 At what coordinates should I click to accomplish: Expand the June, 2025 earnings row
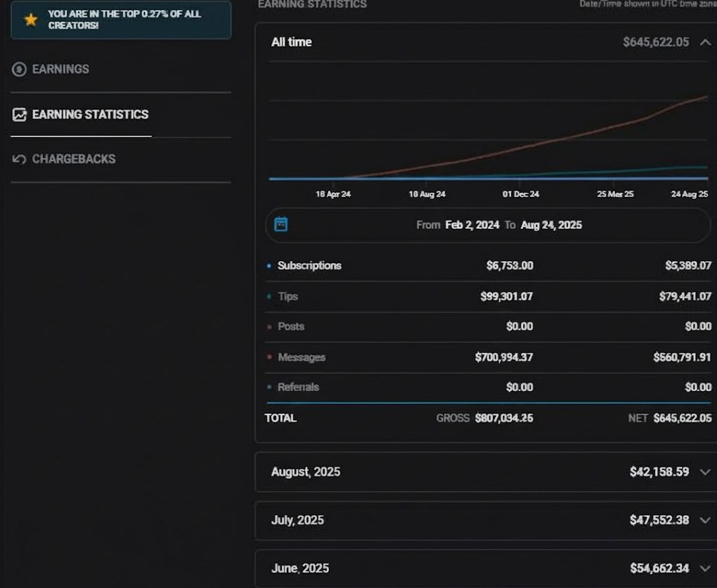[705, 568]
